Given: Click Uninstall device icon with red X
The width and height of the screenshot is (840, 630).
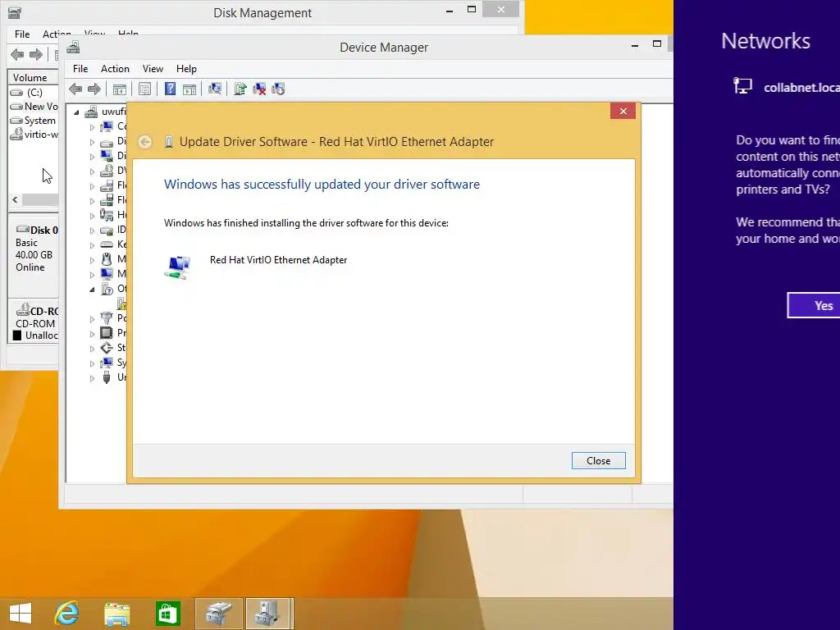Looking at the screenshot, I should (259, 89).
